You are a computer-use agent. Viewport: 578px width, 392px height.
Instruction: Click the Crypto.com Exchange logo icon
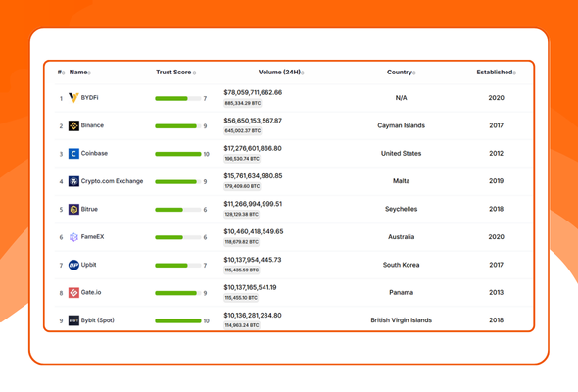[x=73, y=181]
